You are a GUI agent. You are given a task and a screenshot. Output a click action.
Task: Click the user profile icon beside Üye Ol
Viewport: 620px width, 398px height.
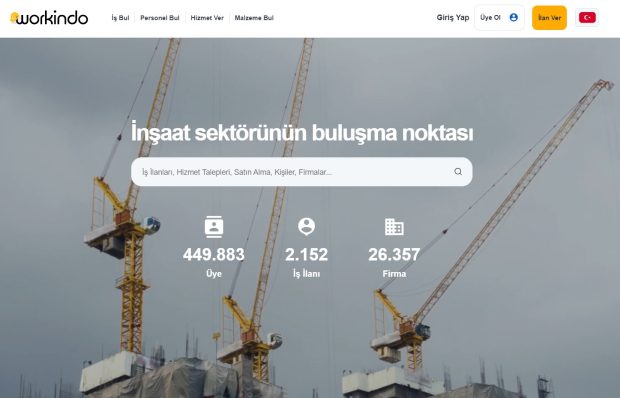tap(514, 17)
